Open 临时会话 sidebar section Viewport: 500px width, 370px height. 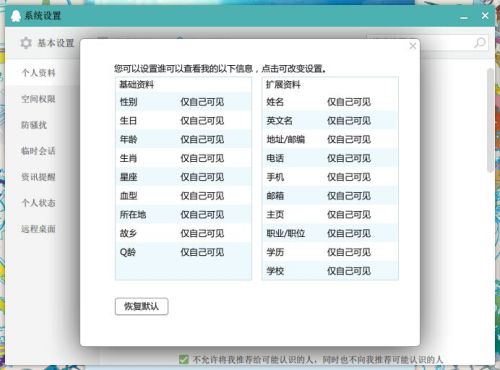pos(38,151)
